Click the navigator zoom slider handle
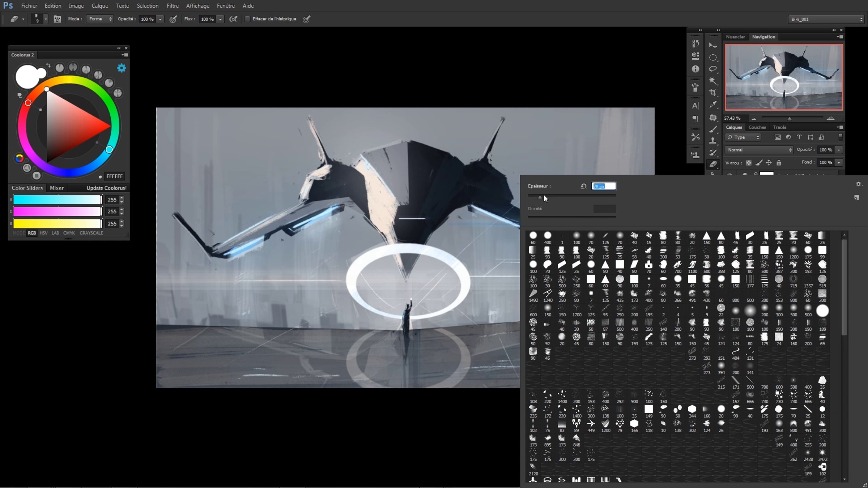Viewport: 868px width, 488px height. (x=790, y=119)
